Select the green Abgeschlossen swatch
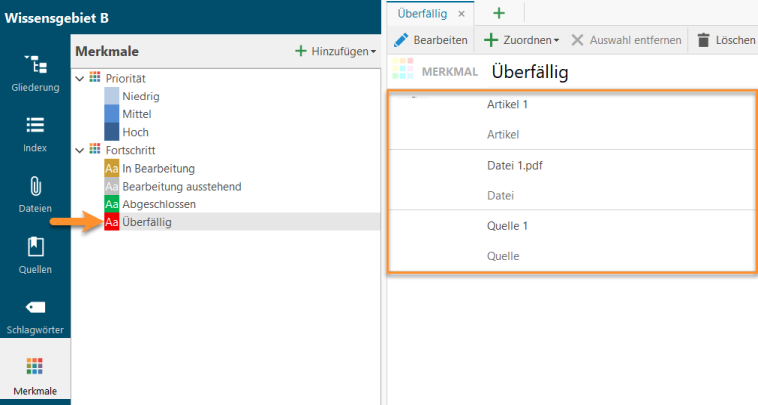Screen dimensions: 758x405 coord(112,204)
